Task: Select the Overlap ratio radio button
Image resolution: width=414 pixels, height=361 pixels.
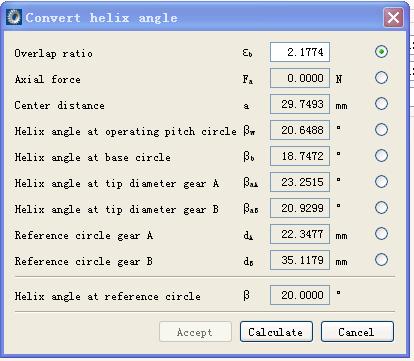Action: pyautogui.click(x=381, y=52)
